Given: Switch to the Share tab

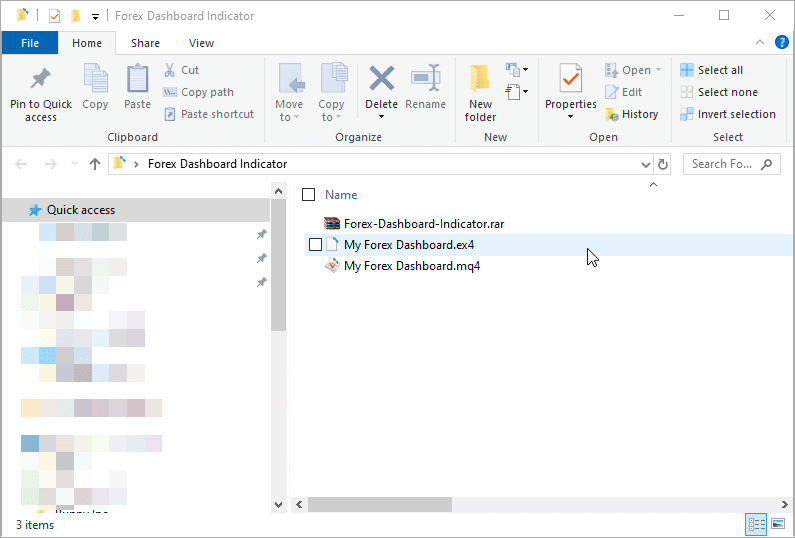Looking at the screenshot, I should [x=145, y=43].
